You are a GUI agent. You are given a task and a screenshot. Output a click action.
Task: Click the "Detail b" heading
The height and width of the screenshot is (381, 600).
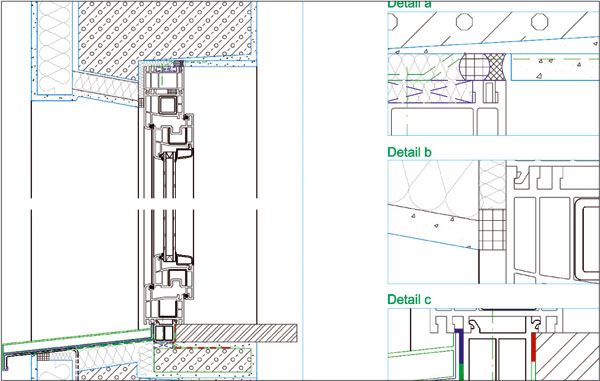[409, 152]
